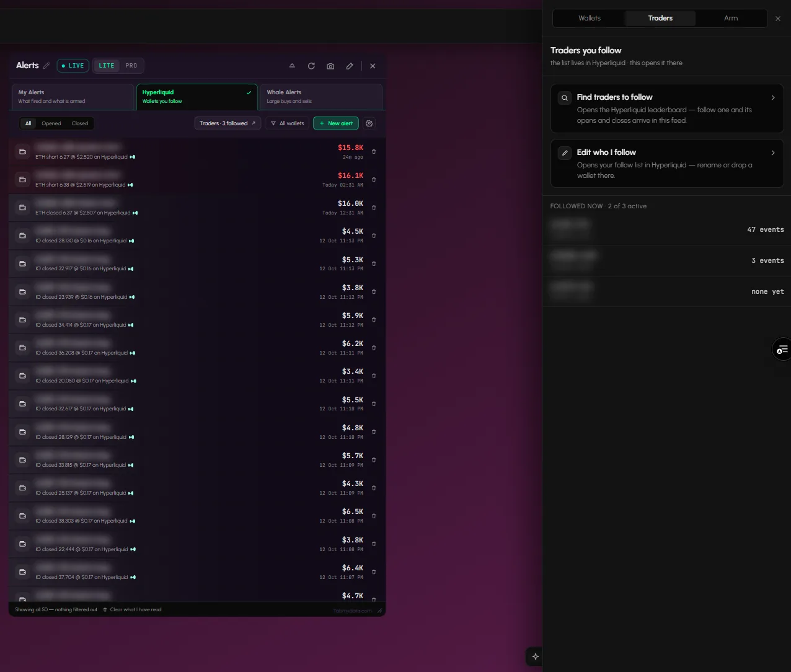Click Clear what I have read
The width and height of the screenshot is (791, 672).
(132, 609)
